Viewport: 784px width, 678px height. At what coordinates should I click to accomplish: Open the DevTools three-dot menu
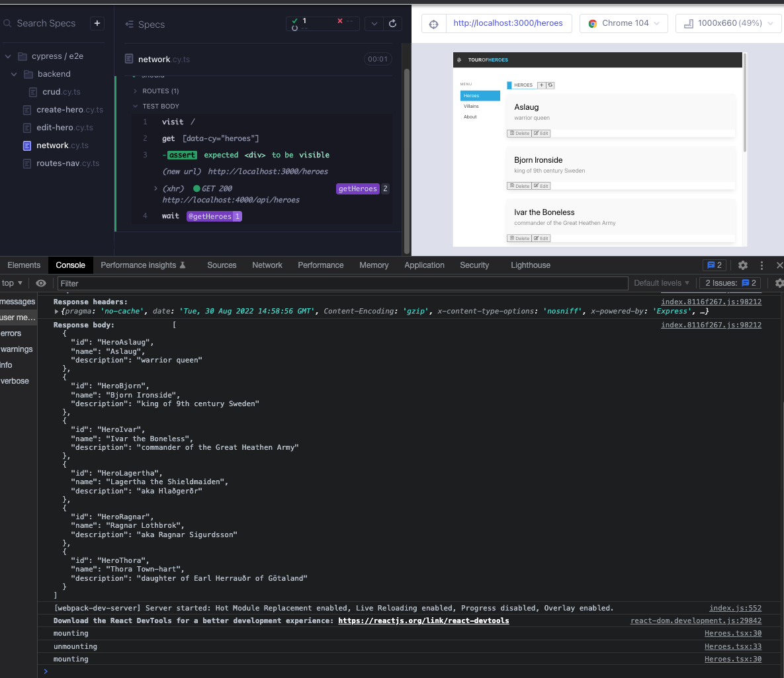point(762,265)
